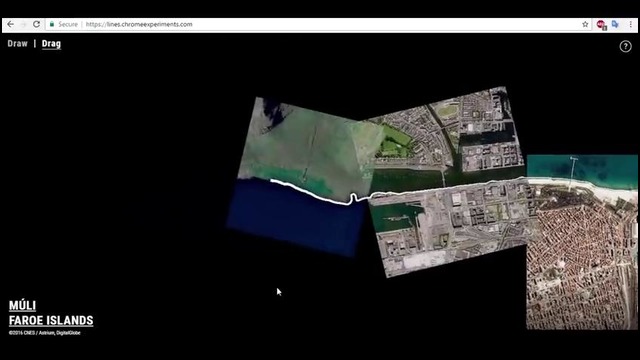The height and width of the screenshot is (360, 640).
Task: Go back using browser back arrow
Action: (x=10, y=24)
